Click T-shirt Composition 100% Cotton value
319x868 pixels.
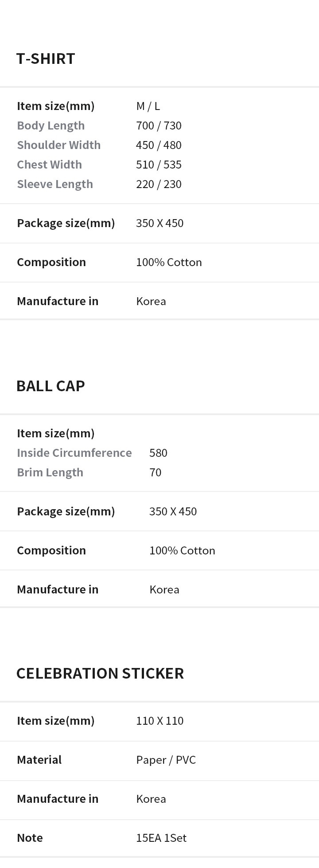(169, 262)
